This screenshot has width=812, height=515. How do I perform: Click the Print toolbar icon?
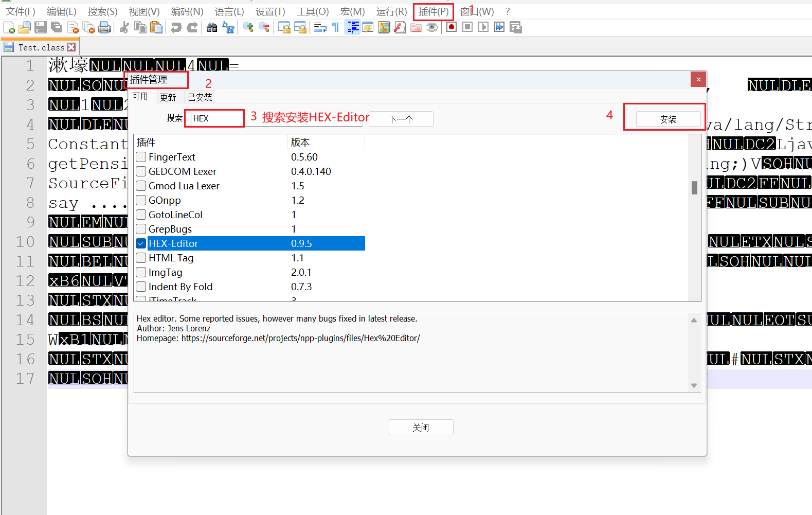pos(104,27)
